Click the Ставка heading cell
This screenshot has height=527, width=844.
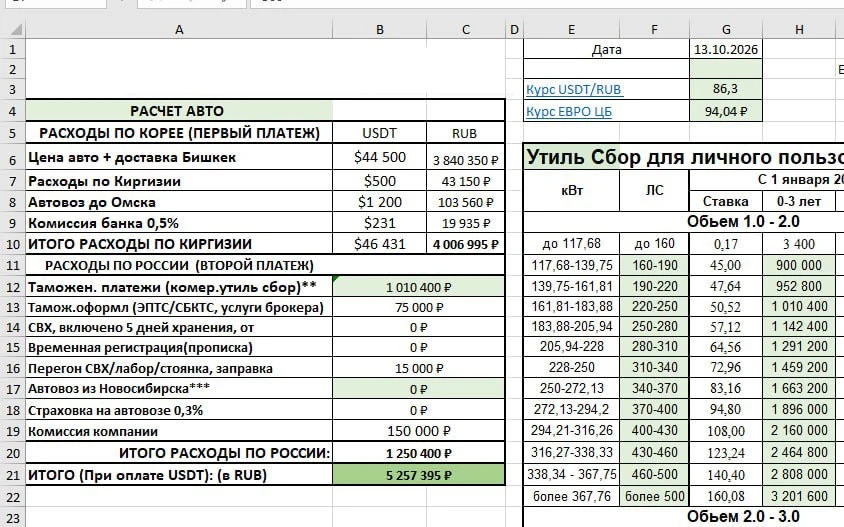(x=726, y=201)
